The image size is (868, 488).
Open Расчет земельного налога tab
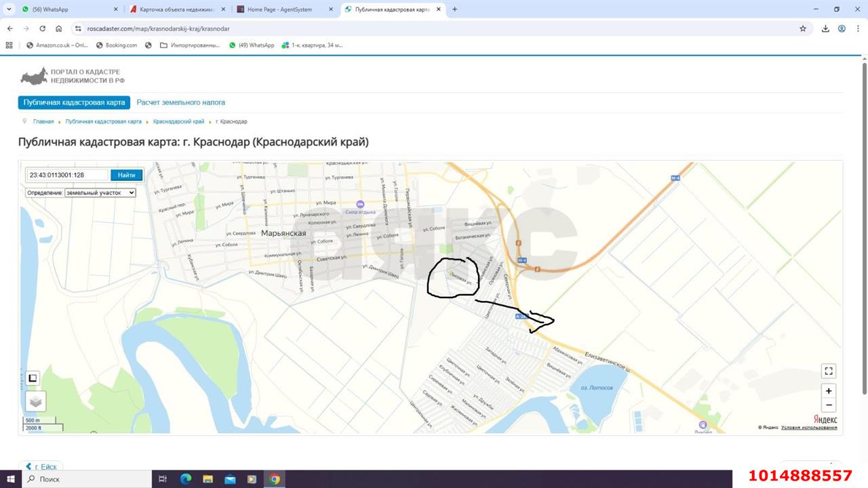pyautogui.click(x=180, y=102)
